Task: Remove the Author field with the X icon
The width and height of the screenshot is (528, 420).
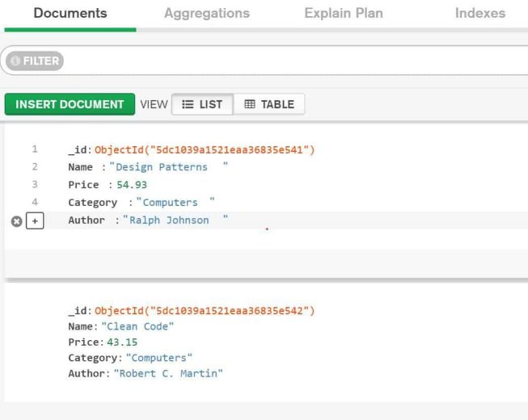Action: tap(16, 221)
